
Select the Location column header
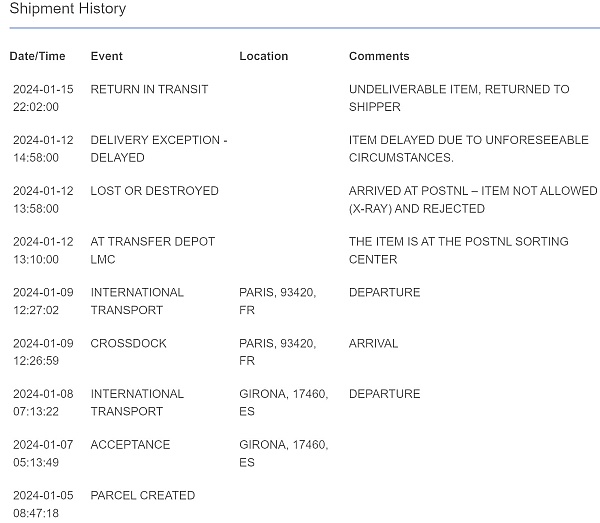click(x=263, y=56)
